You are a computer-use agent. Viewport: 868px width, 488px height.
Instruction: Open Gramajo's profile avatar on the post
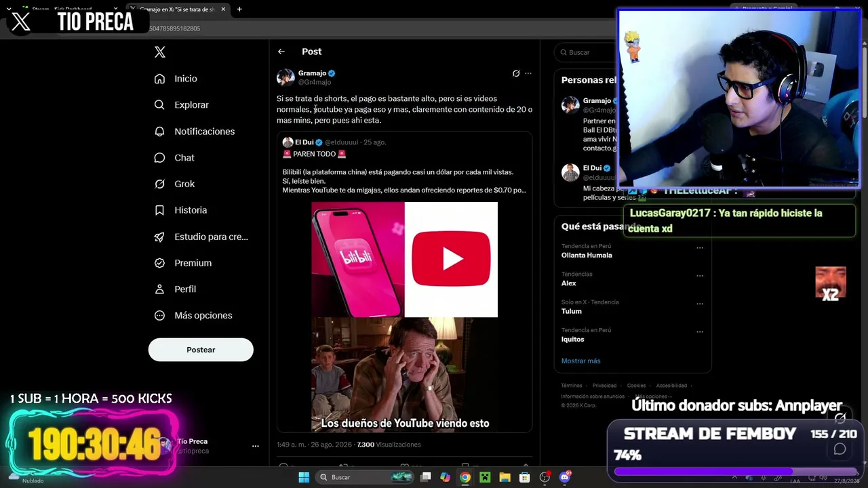tap(285, 77)
